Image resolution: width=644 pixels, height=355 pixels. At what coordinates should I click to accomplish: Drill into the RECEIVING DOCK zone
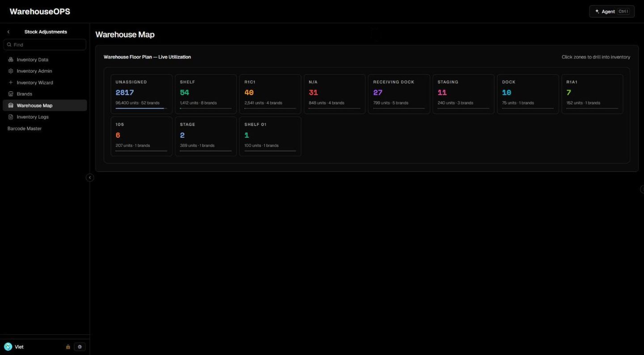click(x=399, y=94)
